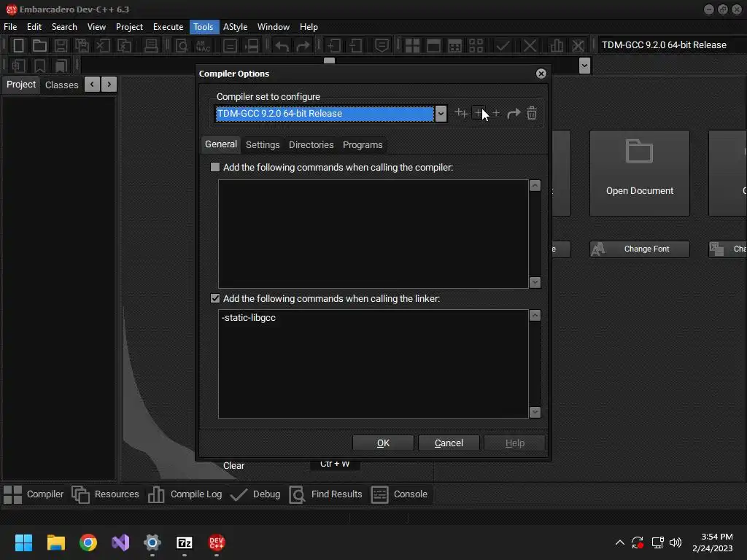Image resolution: width=747 pixels, height=560 pixels.
Task: Open Google Chrome from the taskbar
Action: click(x=88, y=542)
